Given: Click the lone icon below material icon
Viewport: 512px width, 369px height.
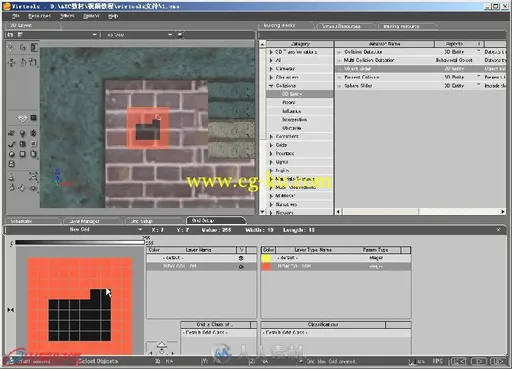Looking at the screenshot, I should [12, 164].
